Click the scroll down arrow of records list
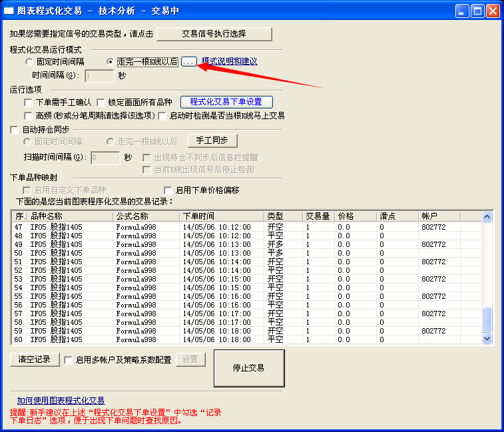 487,338
